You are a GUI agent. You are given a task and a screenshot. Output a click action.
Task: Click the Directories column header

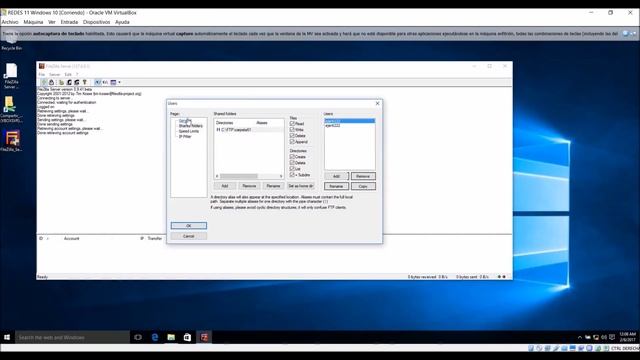tap(224, 122)
